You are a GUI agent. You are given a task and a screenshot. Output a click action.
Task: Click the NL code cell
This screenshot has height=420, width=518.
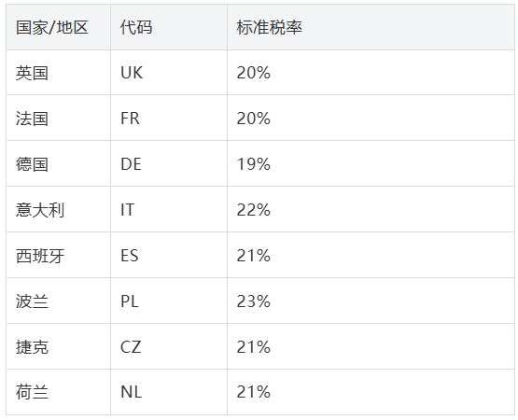pos(169,392)
